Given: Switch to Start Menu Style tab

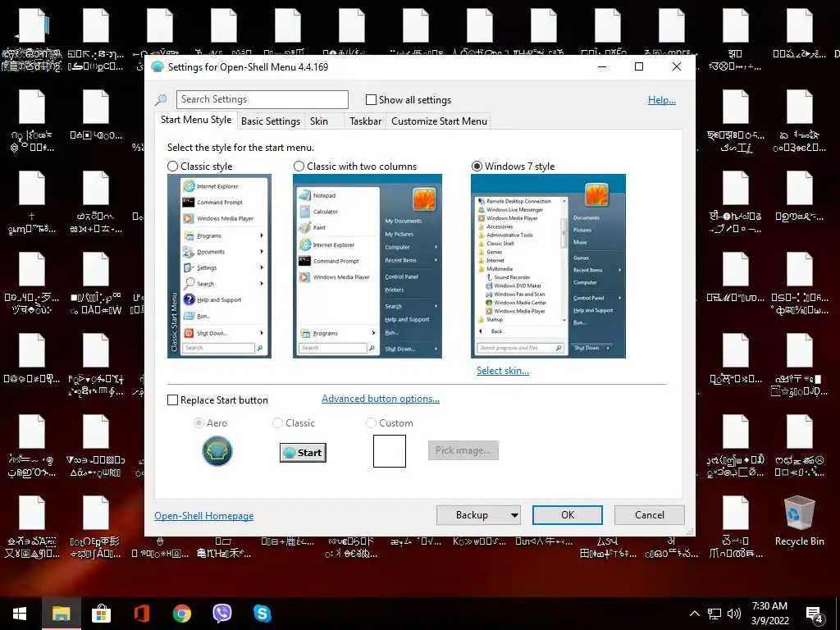Looking at the screenshot, I should 196,120.
